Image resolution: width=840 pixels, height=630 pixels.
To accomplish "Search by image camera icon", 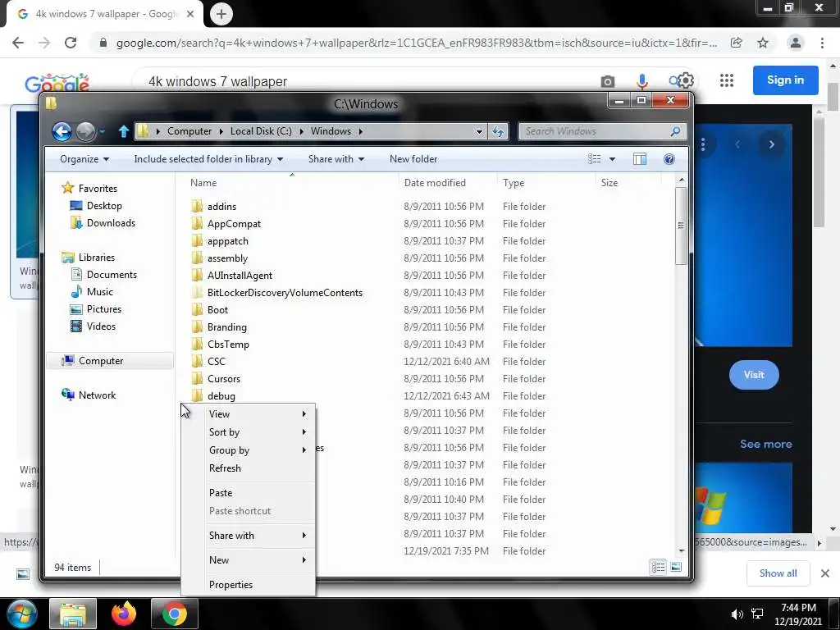I will coord(608,81).
